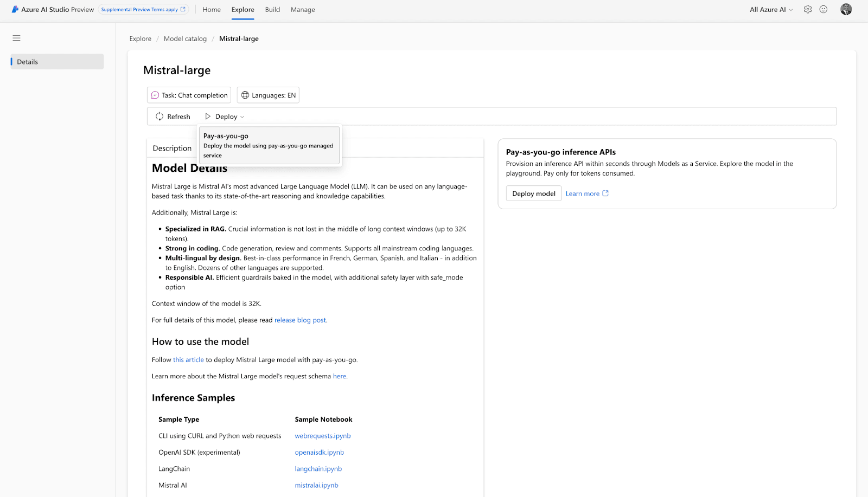868x497 pixels.
Task: Expand the All Azure AI dropdown
Action: pyautogui.click(x=771, y=9)
